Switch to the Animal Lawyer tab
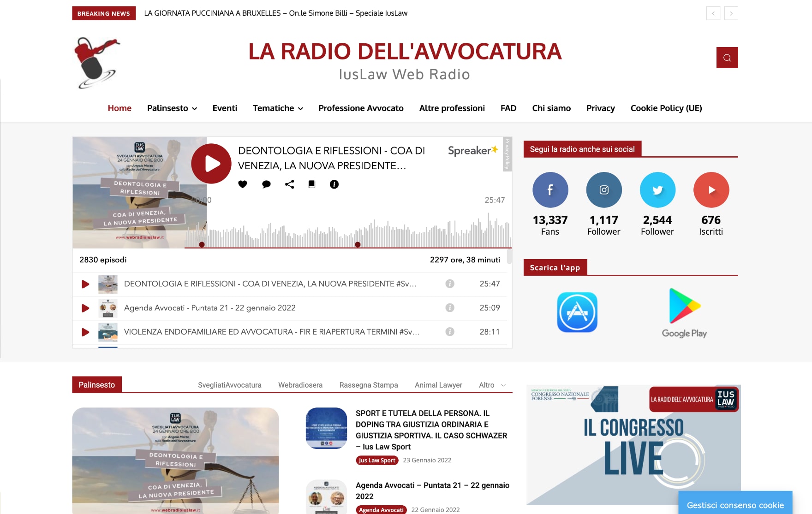The width and height of the screenshot is (812, 514). (438, 385)
